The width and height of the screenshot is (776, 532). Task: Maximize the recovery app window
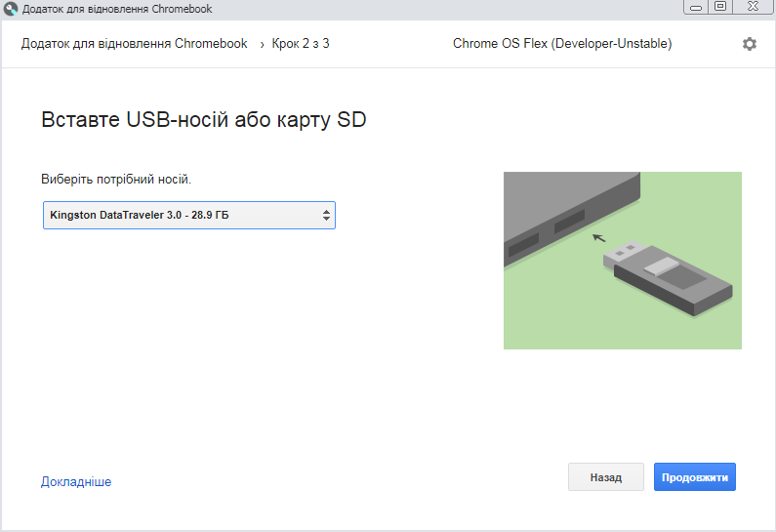pos(720,8)
